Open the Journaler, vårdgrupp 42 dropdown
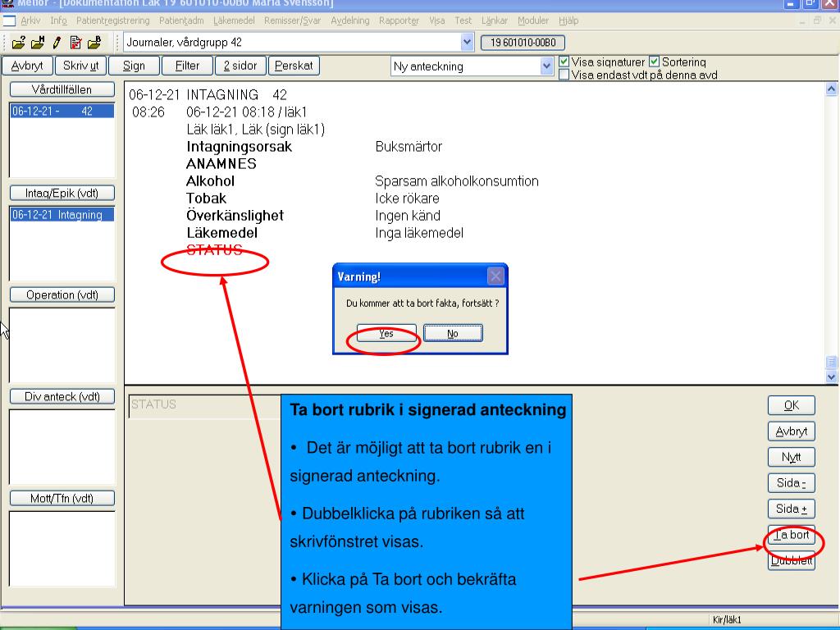This screenshot has width=840, height=630. tap(467, 43)
